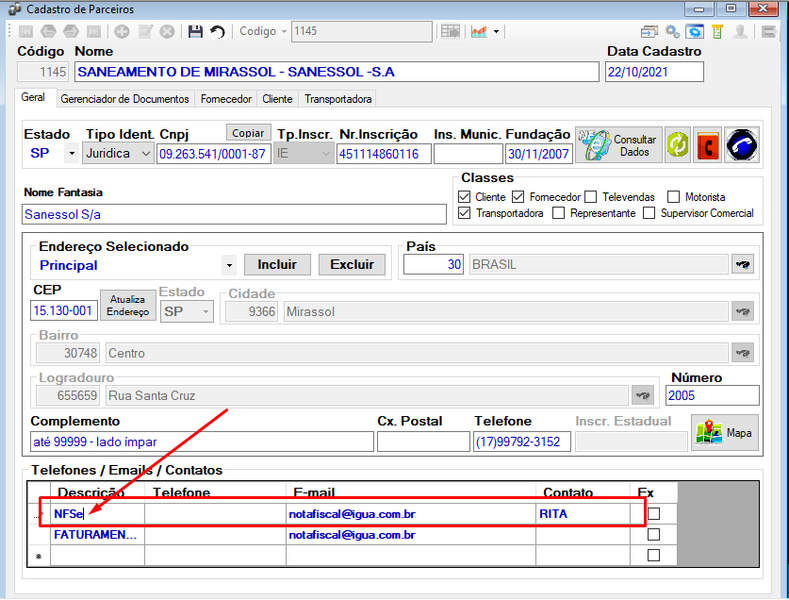The width and height of the screenshot is (789, 600).
Task: Save the record with floppy disk icon
Action: (195, 32)
